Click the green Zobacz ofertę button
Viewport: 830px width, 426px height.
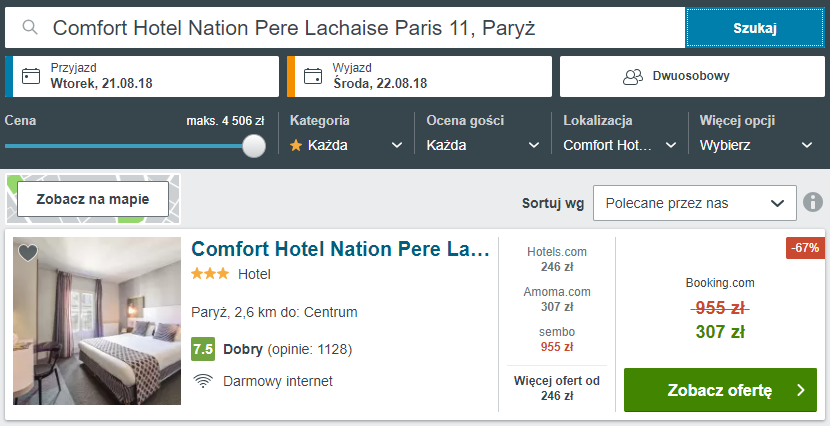click(x=720, y=390)
